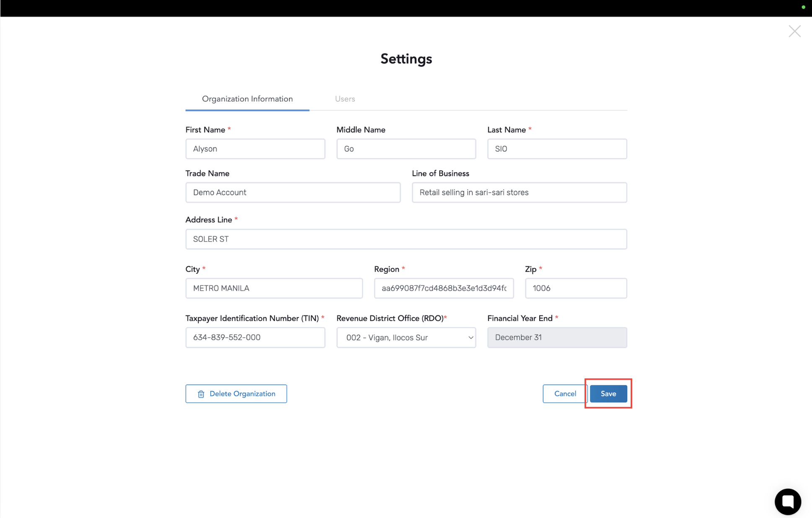Close the Settings dialog with X icon

point(794,31)
